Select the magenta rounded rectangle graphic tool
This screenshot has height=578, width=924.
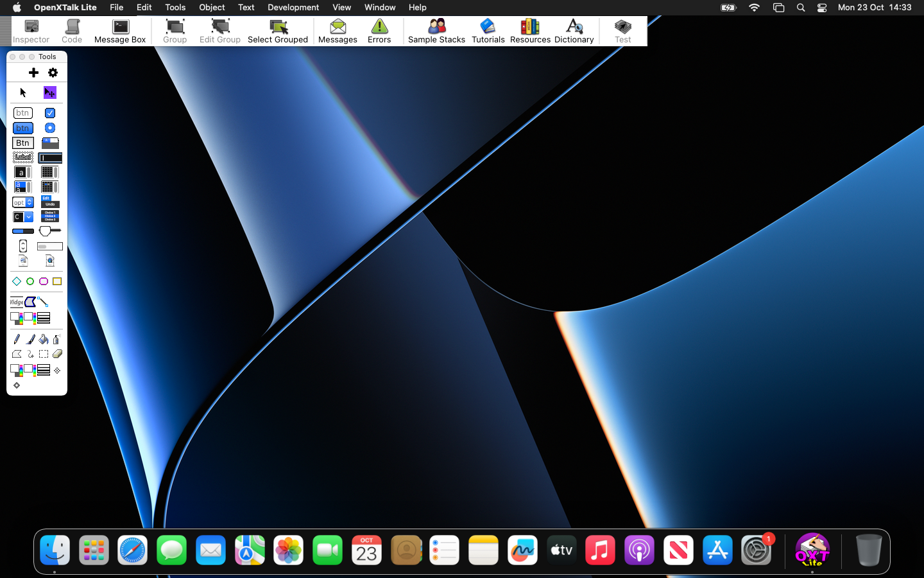(x=44, y=281)
